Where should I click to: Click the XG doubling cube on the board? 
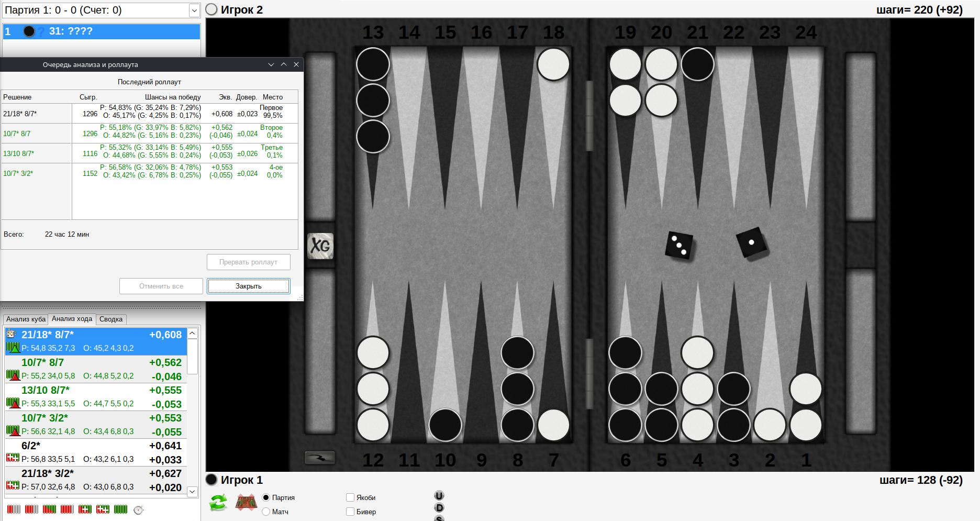320,246
